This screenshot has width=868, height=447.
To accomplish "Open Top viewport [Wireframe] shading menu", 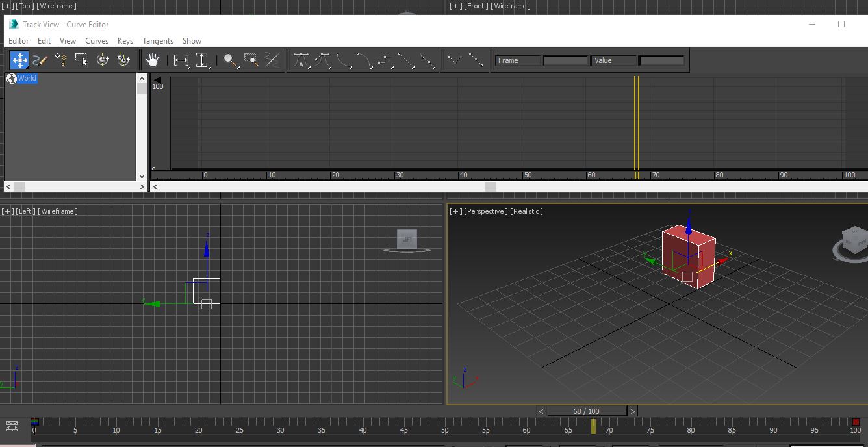I will click(x=57, y=6).
